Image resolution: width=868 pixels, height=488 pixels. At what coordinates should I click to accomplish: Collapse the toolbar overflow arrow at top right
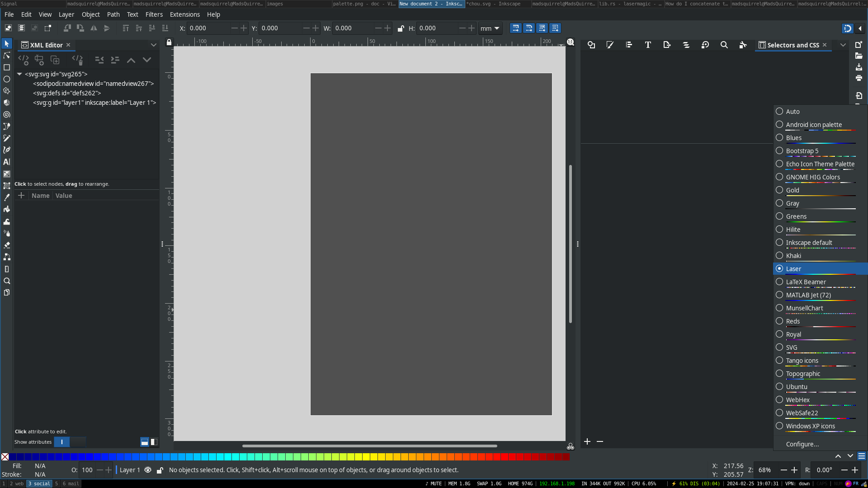click(x=860, y=28)
